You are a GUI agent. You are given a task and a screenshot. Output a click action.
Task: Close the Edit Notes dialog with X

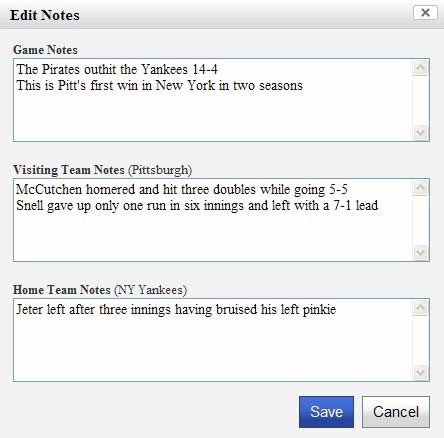click(x=425, y=13)
